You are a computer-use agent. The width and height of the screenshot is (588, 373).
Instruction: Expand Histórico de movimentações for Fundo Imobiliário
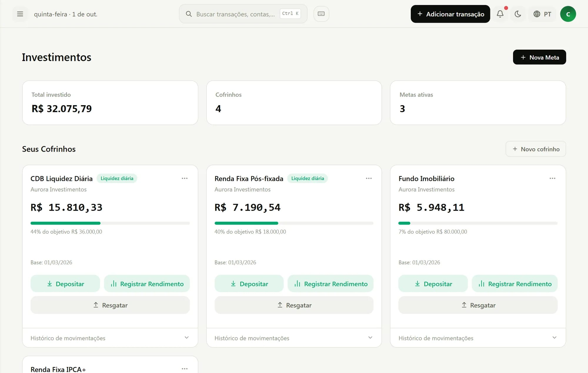click(478, 338)
